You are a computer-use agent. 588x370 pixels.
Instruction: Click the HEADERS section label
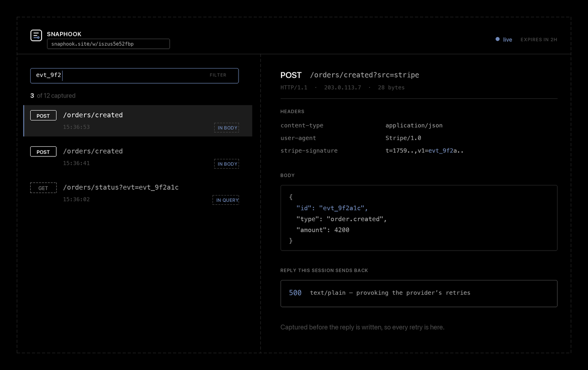(292, 111)
